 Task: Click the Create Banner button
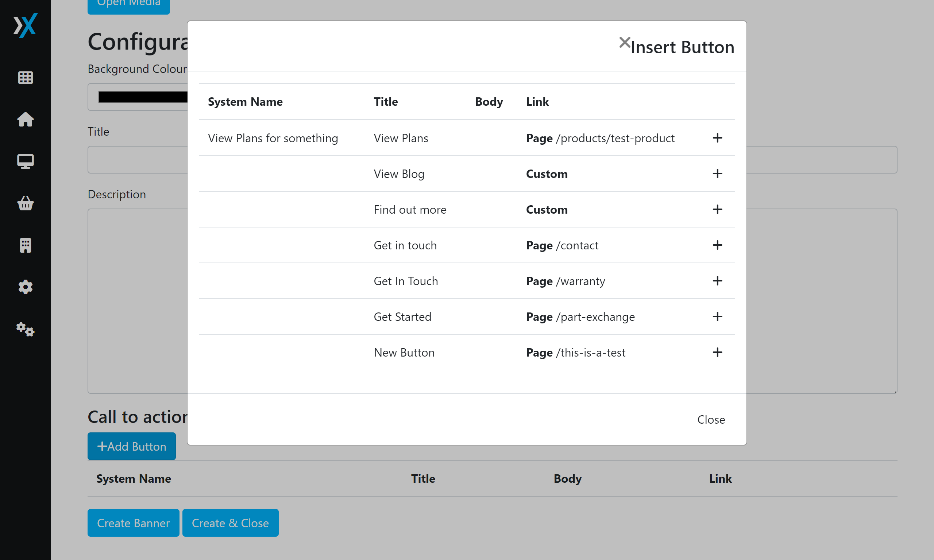pyautogui.click(x=133, y=523)
